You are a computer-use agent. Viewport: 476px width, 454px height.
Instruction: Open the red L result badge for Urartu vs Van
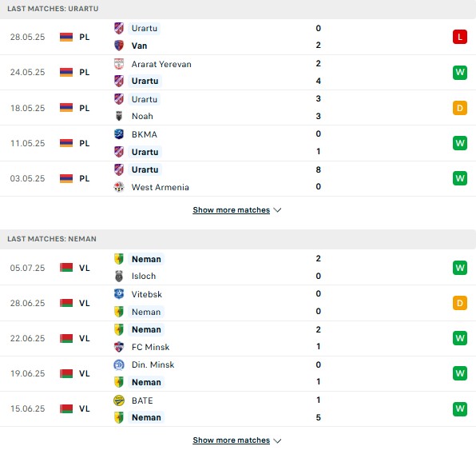coord(459,37)
